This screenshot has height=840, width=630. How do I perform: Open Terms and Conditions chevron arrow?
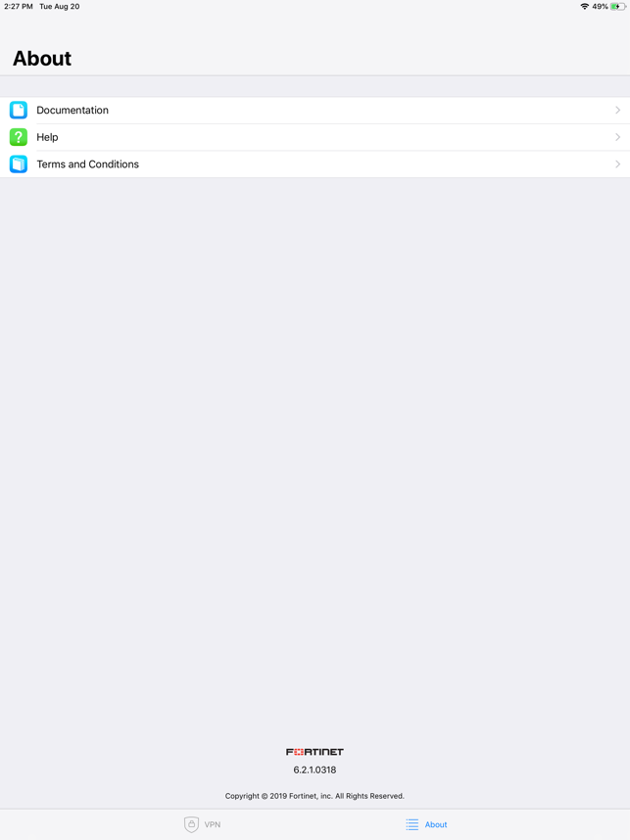[x=617, y=163]
